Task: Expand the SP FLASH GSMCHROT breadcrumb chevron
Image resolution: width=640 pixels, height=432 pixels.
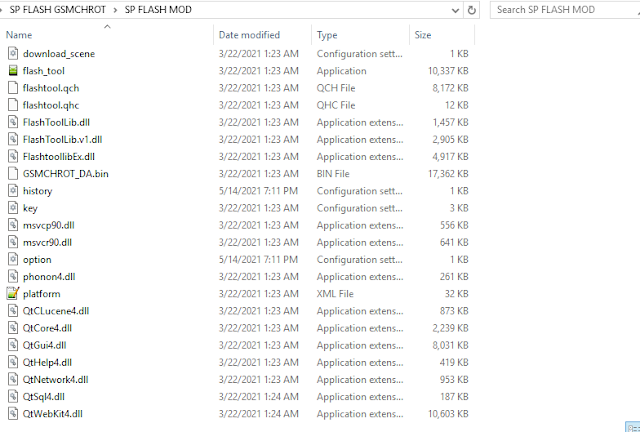Action: 116,10
